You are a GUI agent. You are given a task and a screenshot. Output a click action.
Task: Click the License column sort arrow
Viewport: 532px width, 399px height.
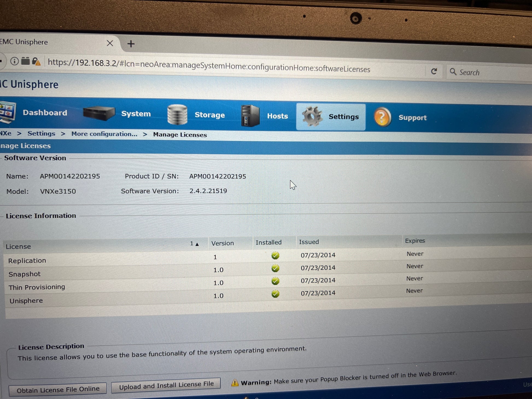pyautogui.click(x=197, y=244)
